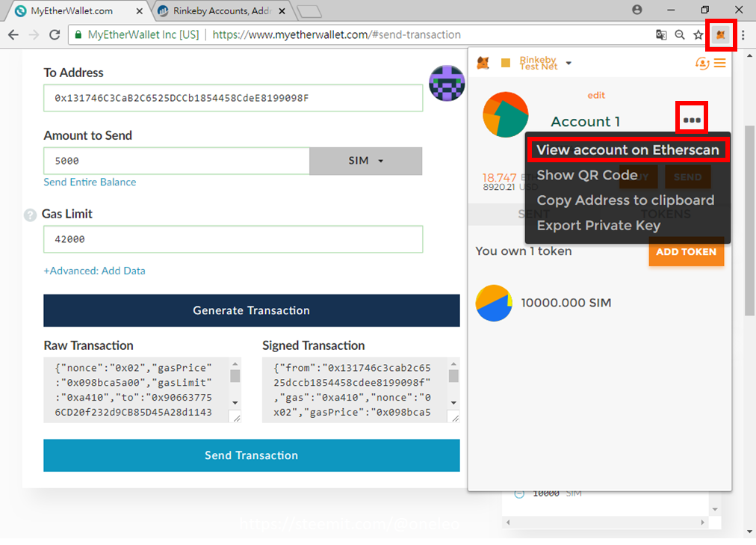Expand the Rinkeby Test Net network dropdown

[569, 64]
